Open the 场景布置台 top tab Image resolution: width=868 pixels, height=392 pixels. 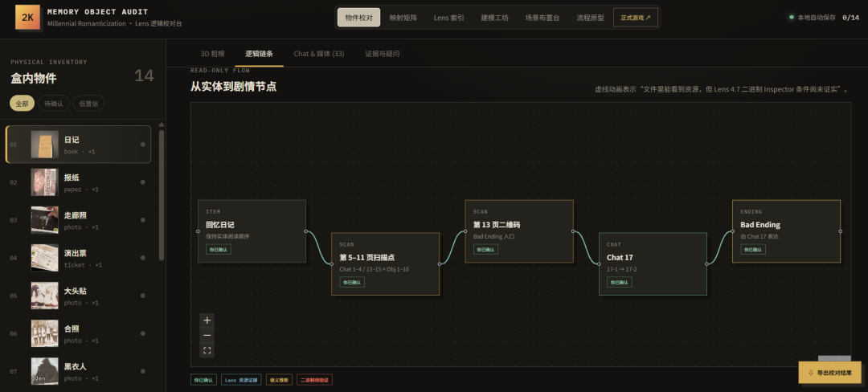[542, 18]
